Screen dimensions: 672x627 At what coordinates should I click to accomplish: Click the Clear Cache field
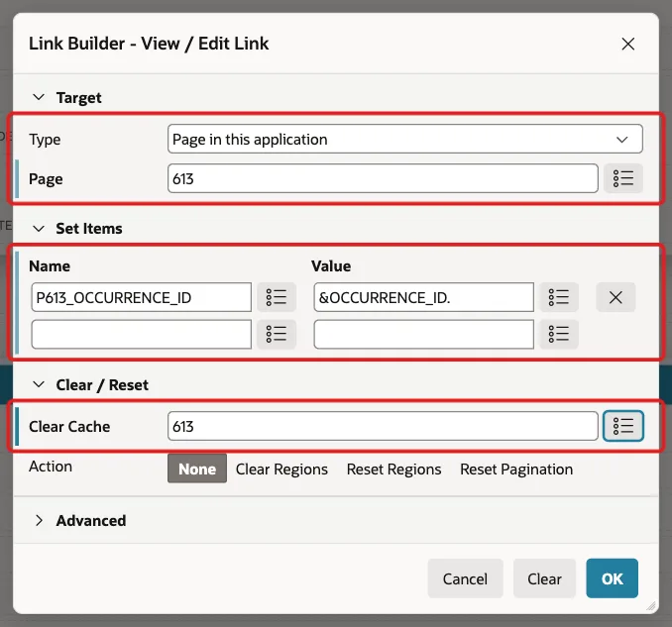(x=383, y=426)
